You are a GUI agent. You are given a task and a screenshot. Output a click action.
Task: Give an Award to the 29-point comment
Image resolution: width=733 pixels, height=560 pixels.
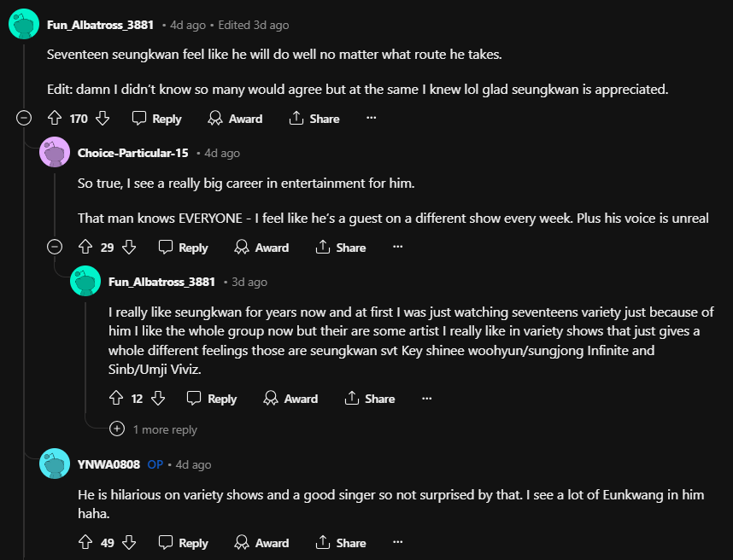(x=261, y=248)
